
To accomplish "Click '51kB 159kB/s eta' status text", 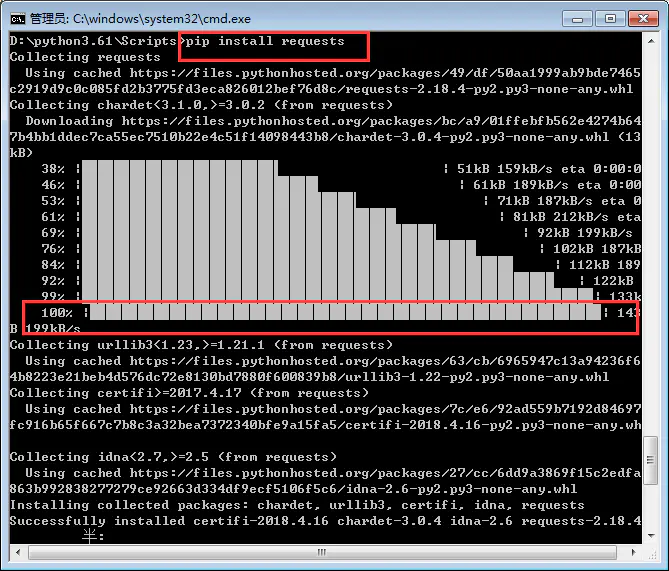I will [521, 169].
